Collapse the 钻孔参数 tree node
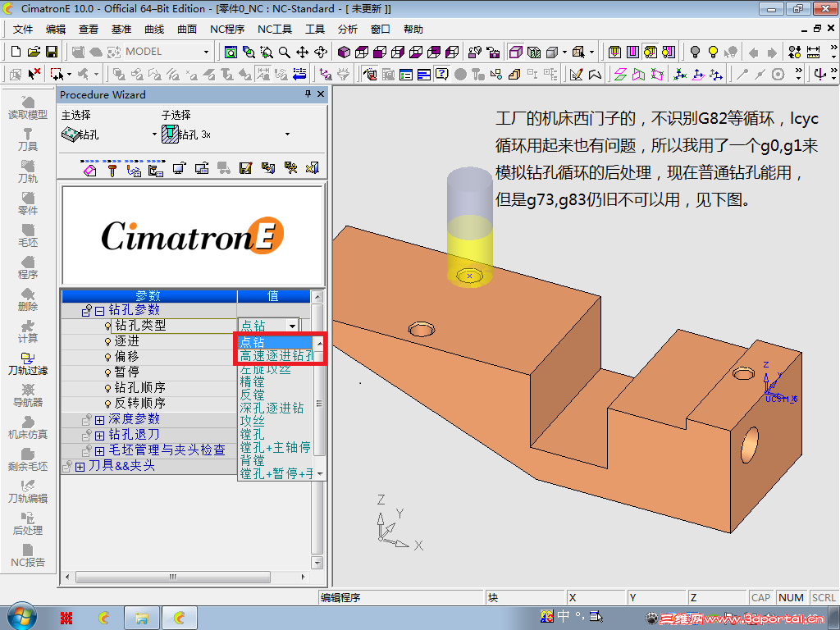The image size is (840, 630). click(99, 311)
